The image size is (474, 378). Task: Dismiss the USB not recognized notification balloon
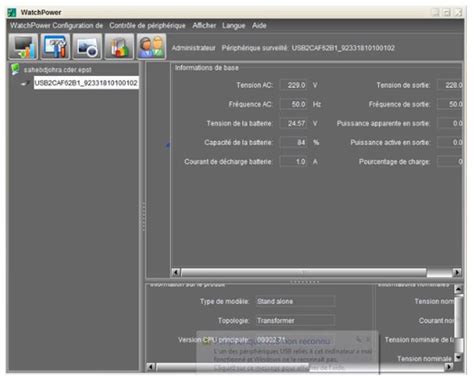tap(368, 339)
